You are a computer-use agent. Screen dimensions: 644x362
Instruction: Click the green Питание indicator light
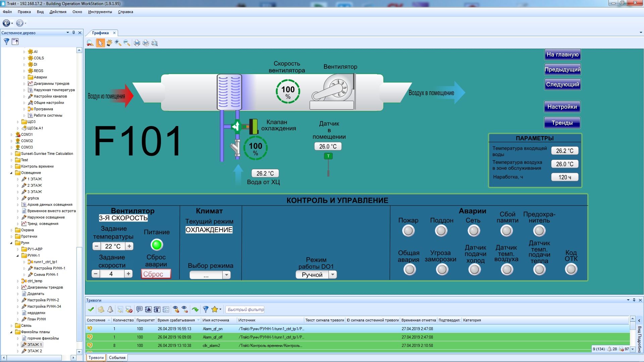tap(157, 245)
